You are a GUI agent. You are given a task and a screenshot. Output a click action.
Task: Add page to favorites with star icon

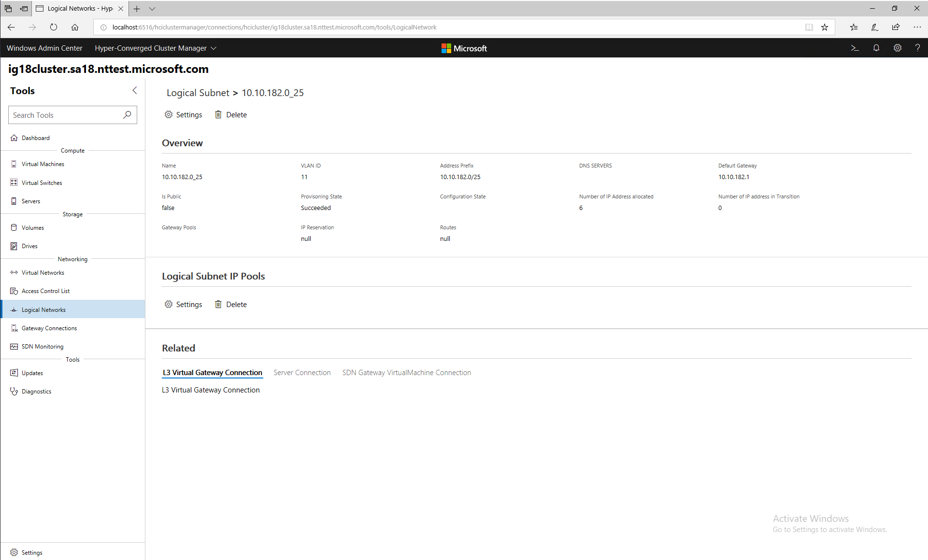point(825,27)
